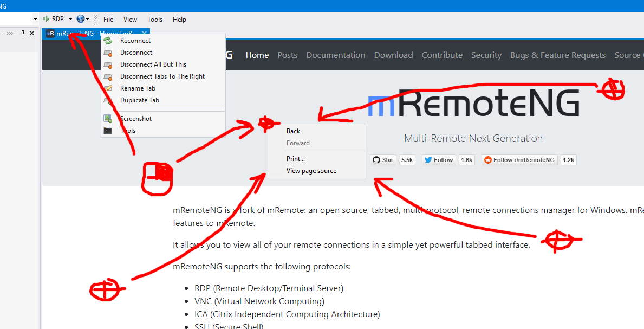The image size is (644, 329).
Task: Select Screenshot from the context menu
Action: pos(163,119)
